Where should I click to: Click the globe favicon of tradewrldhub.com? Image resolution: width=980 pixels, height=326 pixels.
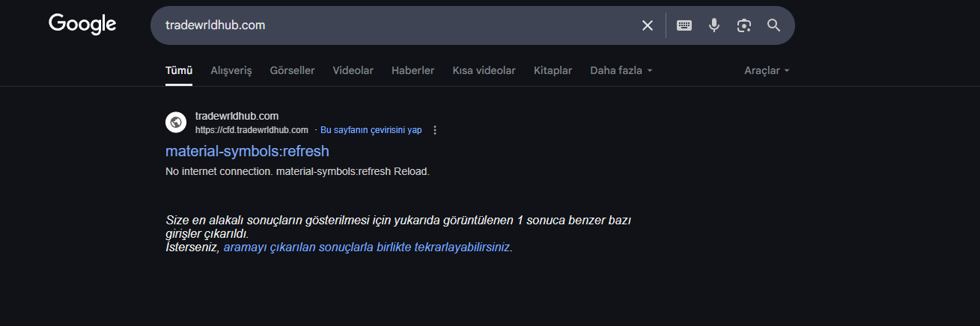point(176,122)
